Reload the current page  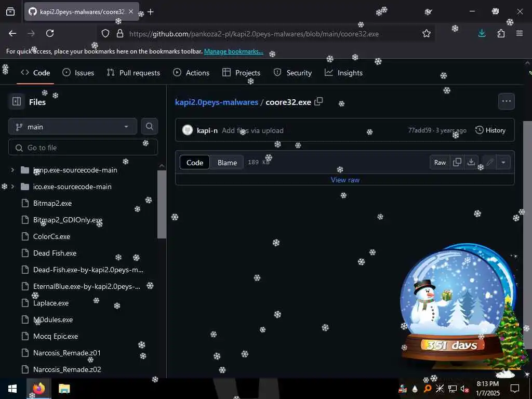(50, 33)
